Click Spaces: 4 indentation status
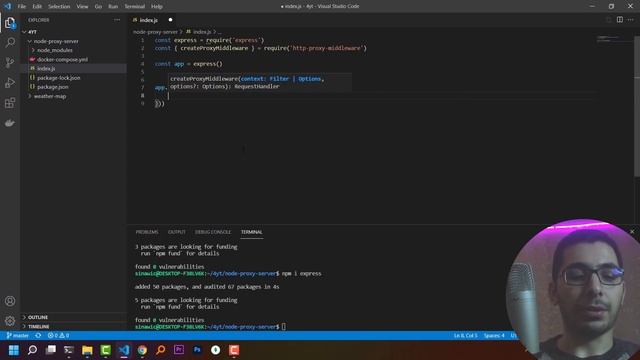This screenshot has height=360, width=640. [x=494, y=336]
